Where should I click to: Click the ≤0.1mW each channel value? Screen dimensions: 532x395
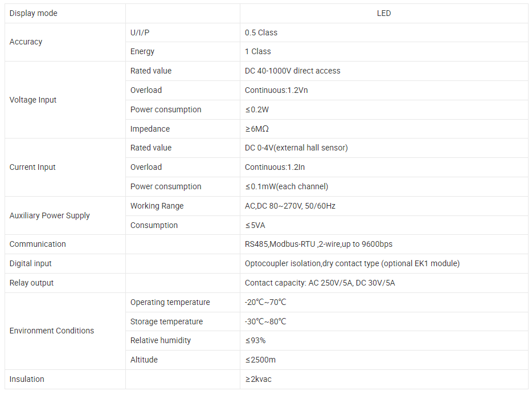click(287, 186)
